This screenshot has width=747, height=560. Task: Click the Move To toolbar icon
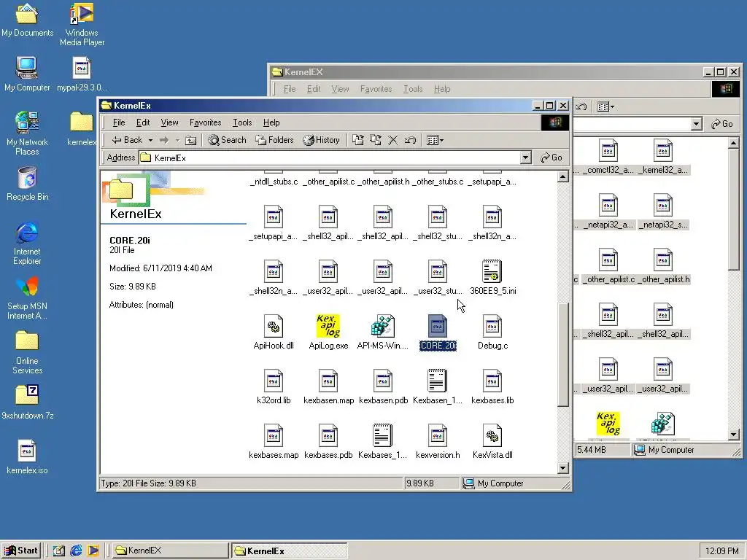point(358,140)
